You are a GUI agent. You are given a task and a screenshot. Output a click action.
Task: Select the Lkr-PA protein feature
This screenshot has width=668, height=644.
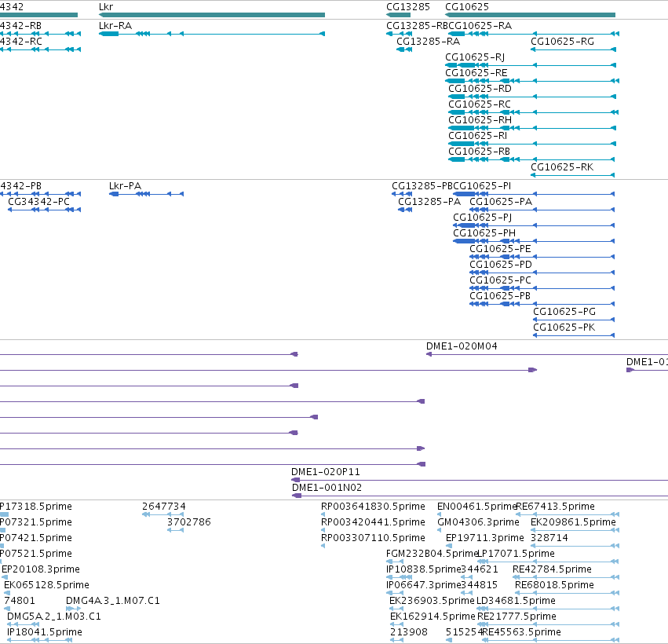coord(147,194)
